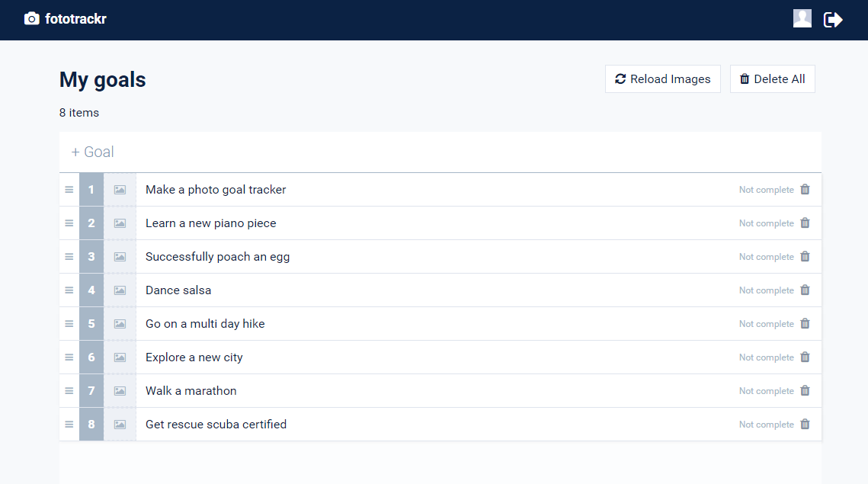
Task: Click the fototrackr brand name link
Action: tap(75, 19)
